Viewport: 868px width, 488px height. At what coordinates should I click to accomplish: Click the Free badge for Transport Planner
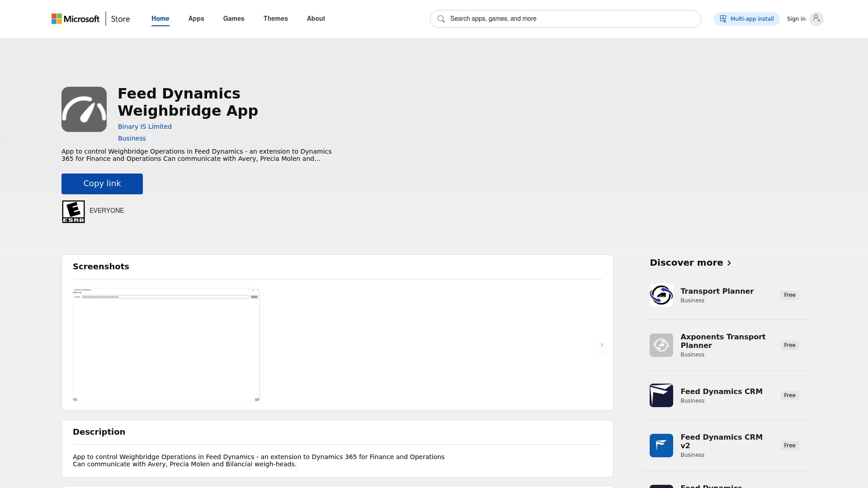click(789, 295)
